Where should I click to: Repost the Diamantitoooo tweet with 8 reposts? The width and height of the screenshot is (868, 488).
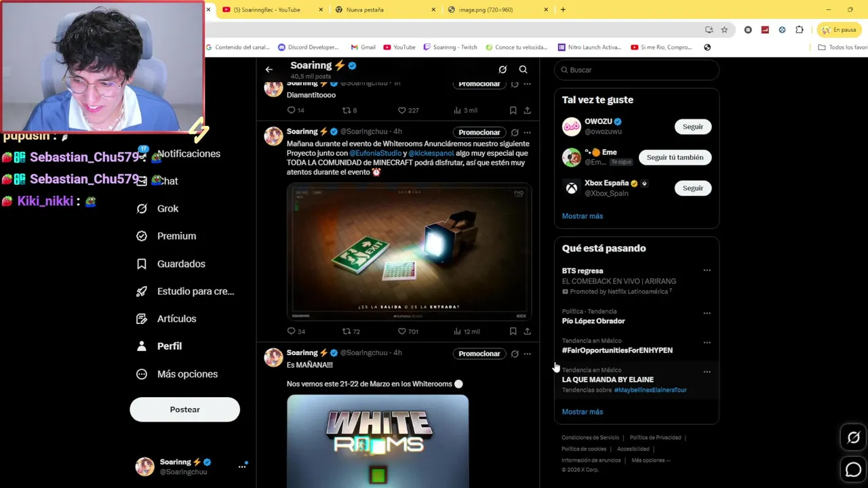[349, 110]
